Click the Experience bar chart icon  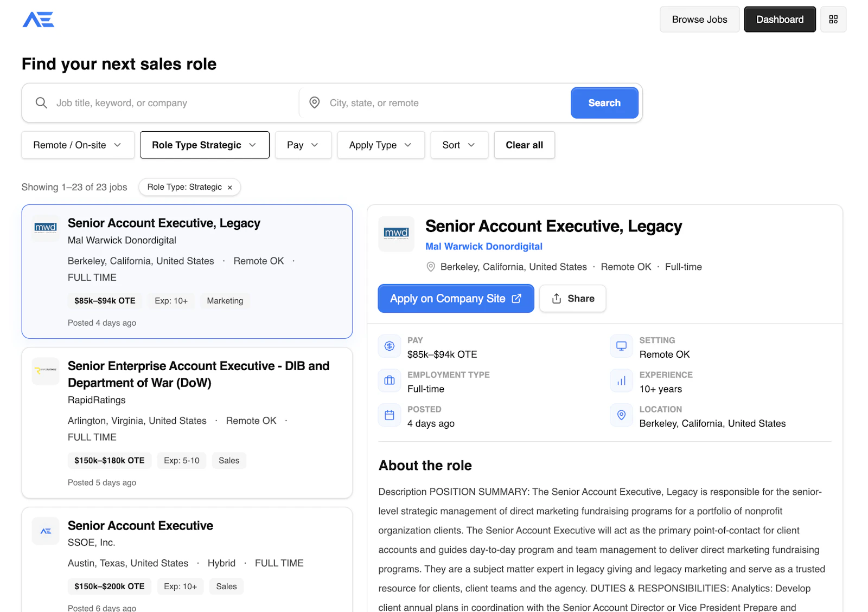(621, 381)
